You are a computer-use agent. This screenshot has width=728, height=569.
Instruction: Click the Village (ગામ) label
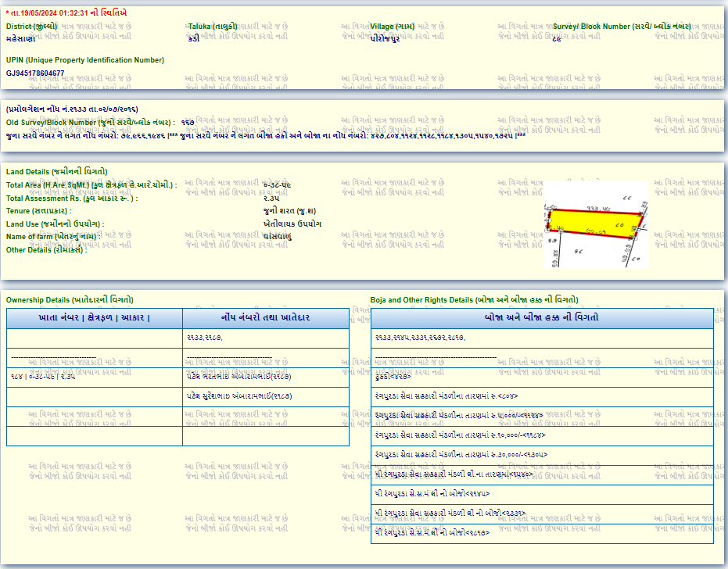click(x=392, y=27)
